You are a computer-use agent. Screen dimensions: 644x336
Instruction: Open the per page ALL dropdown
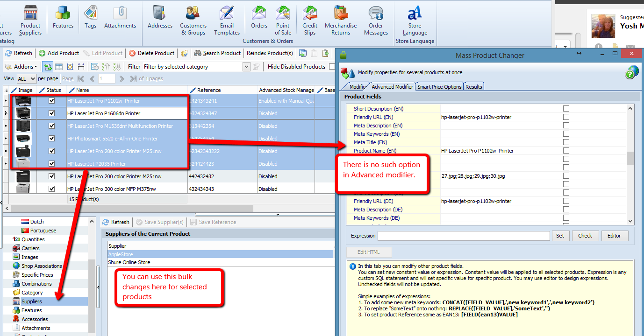point(26,79)
